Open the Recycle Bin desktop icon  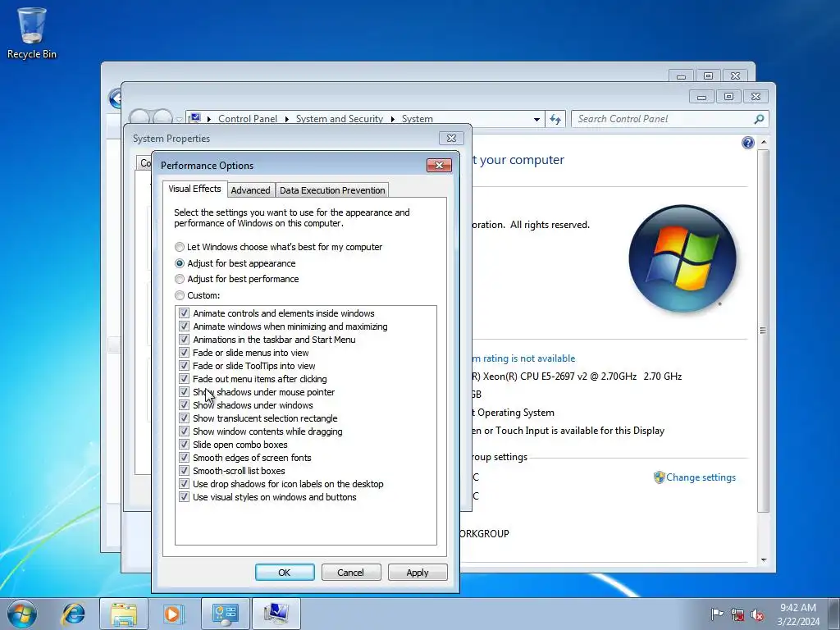[32, 33]
